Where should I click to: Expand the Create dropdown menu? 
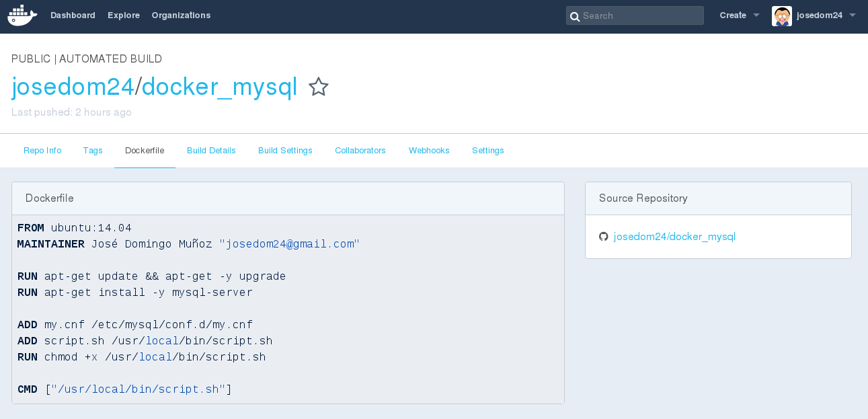pyautogui.click(x=739, y=15)
